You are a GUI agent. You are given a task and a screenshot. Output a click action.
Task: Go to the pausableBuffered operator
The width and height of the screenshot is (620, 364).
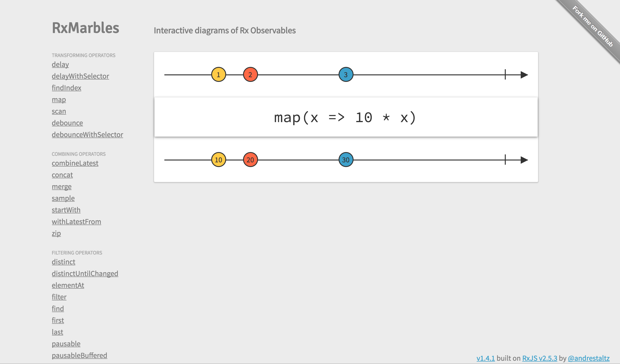pos(79,355)
